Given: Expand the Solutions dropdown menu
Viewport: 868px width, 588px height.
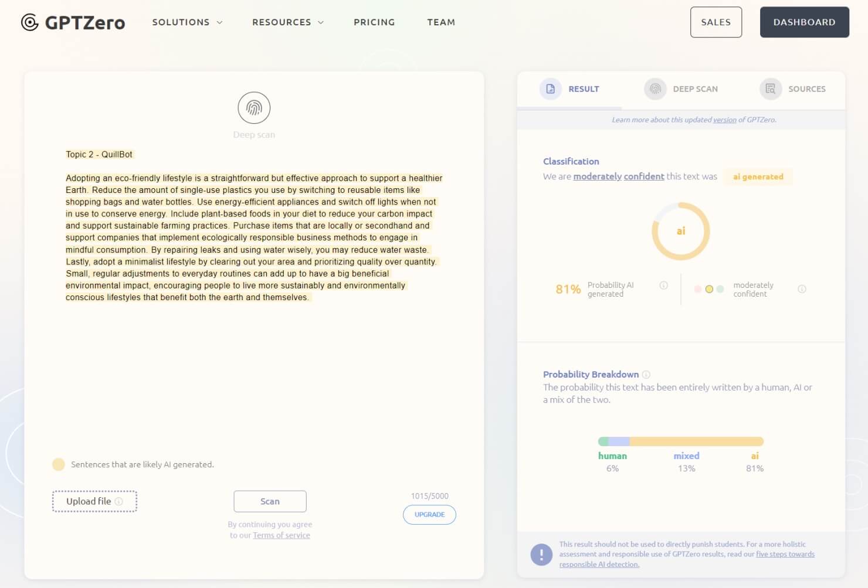Looking at the screenshot, I should pyautogui.click(x=187, y=22).
